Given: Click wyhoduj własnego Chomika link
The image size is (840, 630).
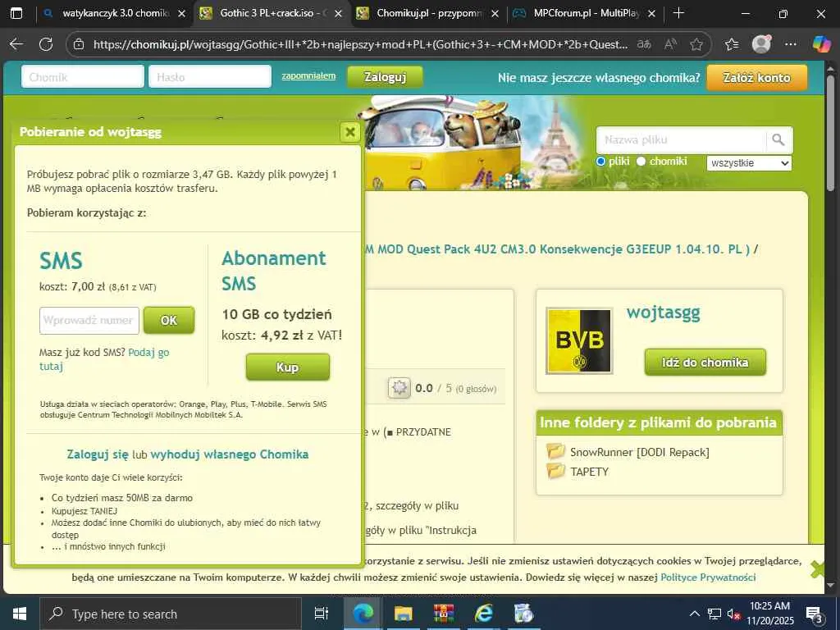Looking at the screenshot, I should tap(230, 454).
